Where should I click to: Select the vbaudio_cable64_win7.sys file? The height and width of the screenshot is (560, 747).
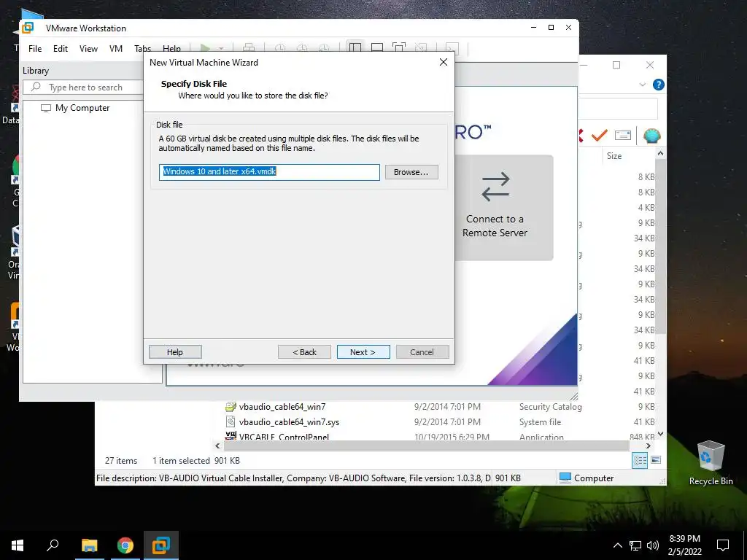pyautogui.click(x=289, y=422)
